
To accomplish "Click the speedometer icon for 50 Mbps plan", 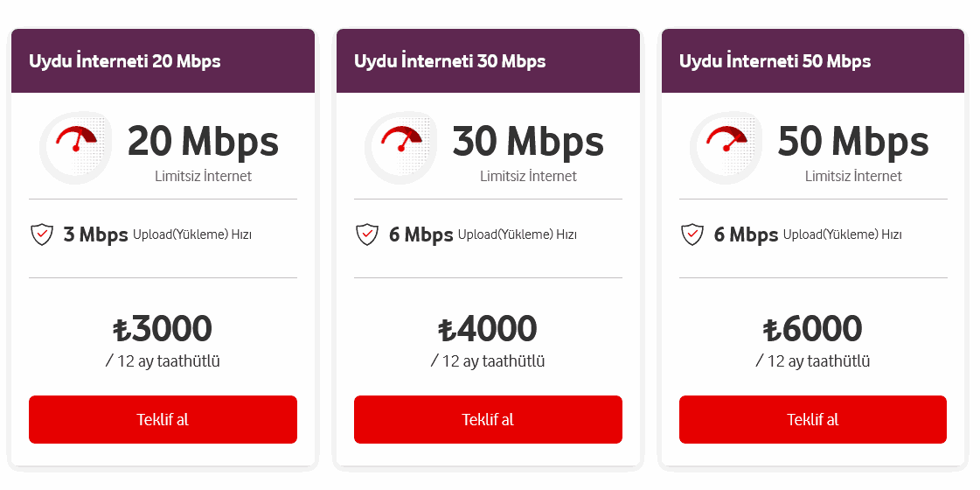I will tap(726, 148).
